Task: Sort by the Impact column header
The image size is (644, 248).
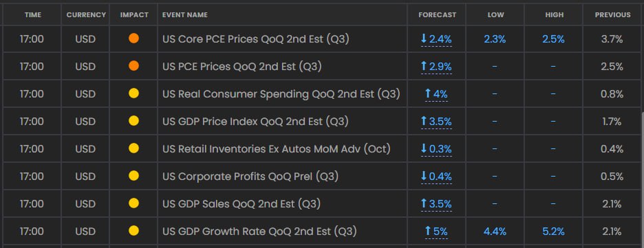Action: click(x=134, y=14)
